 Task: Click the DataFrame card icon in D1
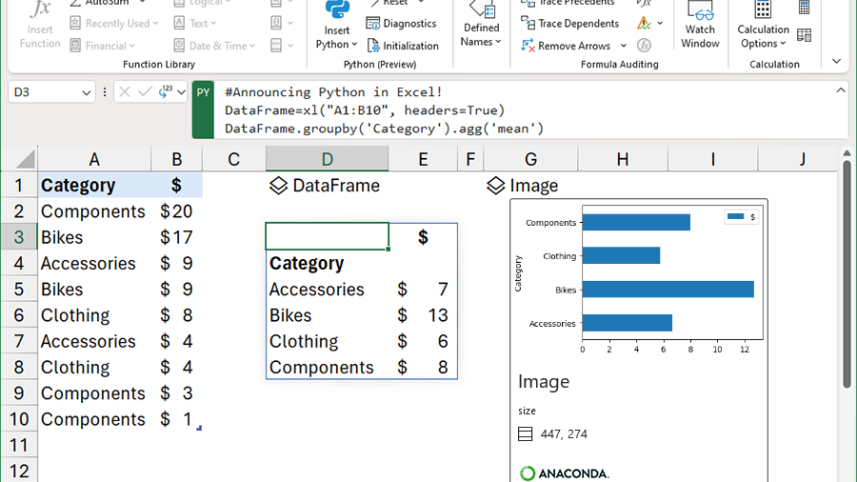tap(279, 185)
